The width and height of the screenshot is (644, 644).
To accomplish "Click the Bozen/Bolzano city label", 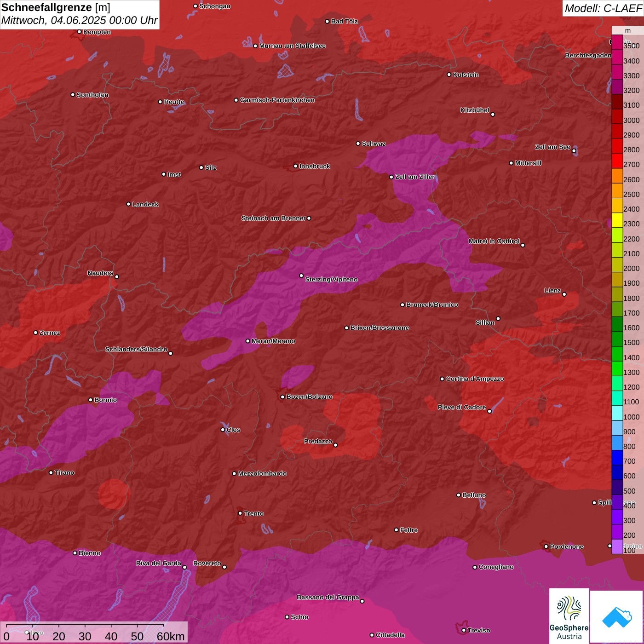I will point(309,397).
